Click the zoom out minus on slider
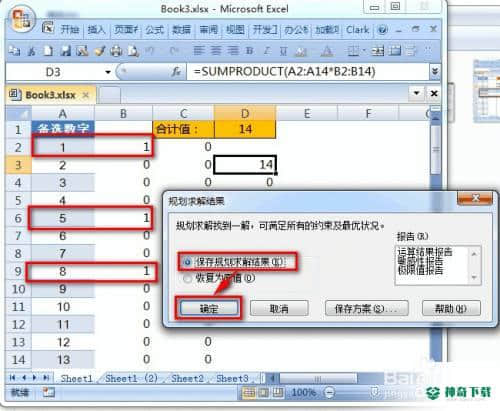The height and width of the screenshot is (411, 500). pyautogui.click(x=329, y=392)
